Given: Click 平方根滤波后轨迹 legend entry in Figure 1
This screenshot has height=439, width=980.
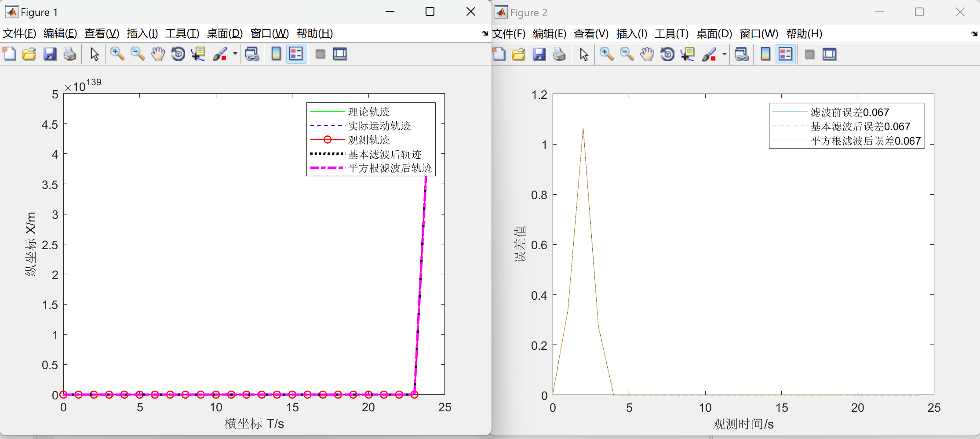Looking at the screenshot, I should [390, 168].
